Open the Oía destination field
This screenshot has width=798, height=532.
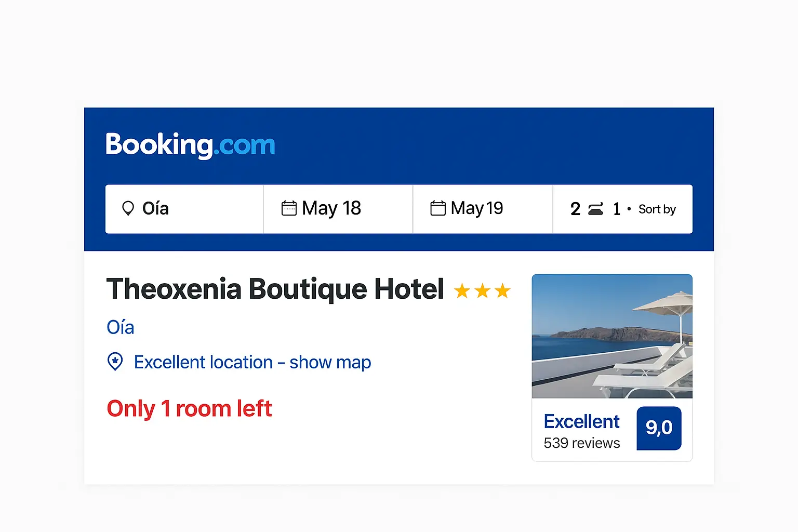click(x=184, y=208)
